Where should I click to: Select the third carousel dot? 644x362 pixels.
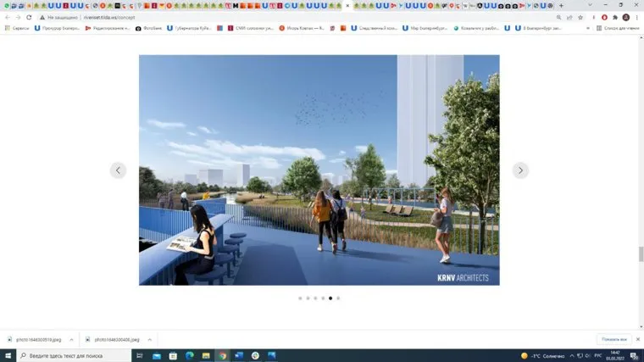click(x=315, y=298)
